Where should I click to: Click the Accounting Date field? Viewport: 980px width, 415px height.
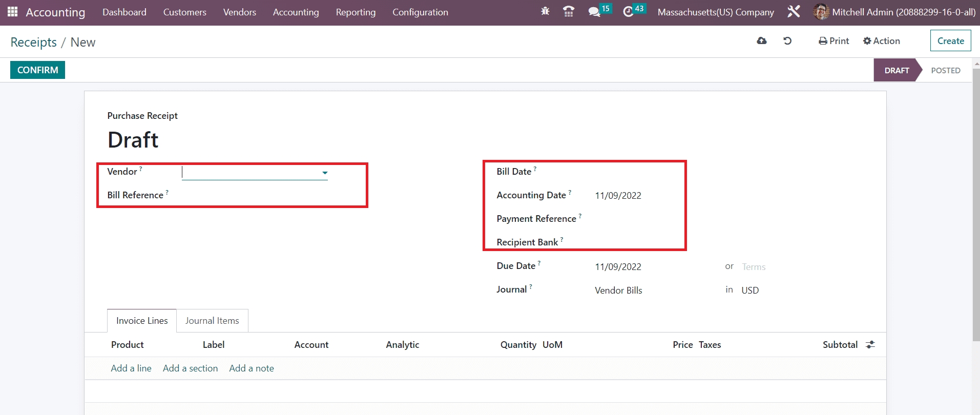618,196
